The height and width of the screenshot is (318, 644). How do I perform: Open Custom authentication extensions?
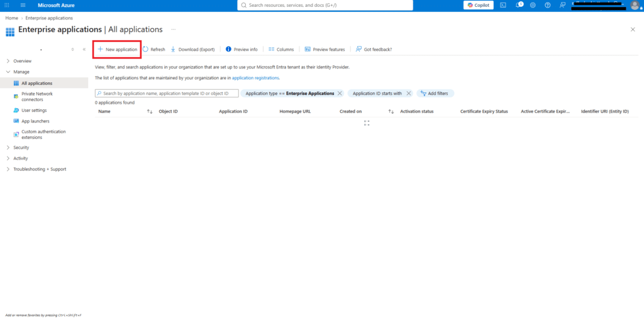tap(44, 134)
